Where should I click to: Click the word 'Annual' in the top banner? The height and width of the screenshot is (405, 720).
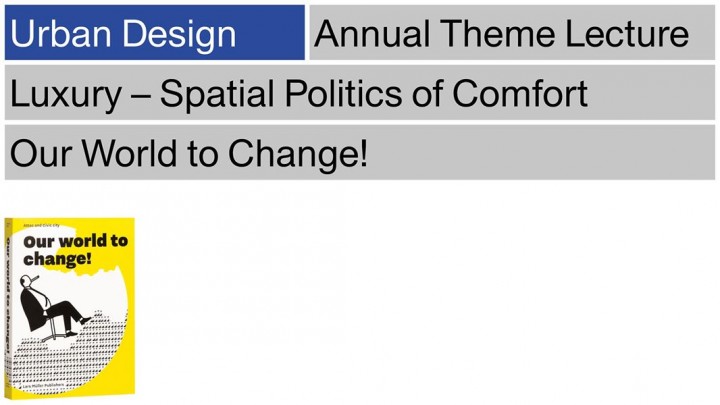tap(372, 34)
